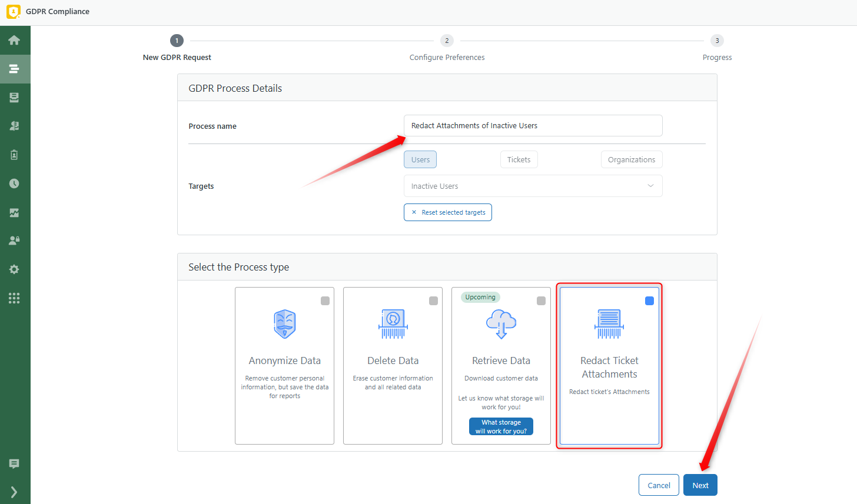Screen dimensions: 857x504
Task: Click the Delete Data card title
Action: click(x=393, y=361)
